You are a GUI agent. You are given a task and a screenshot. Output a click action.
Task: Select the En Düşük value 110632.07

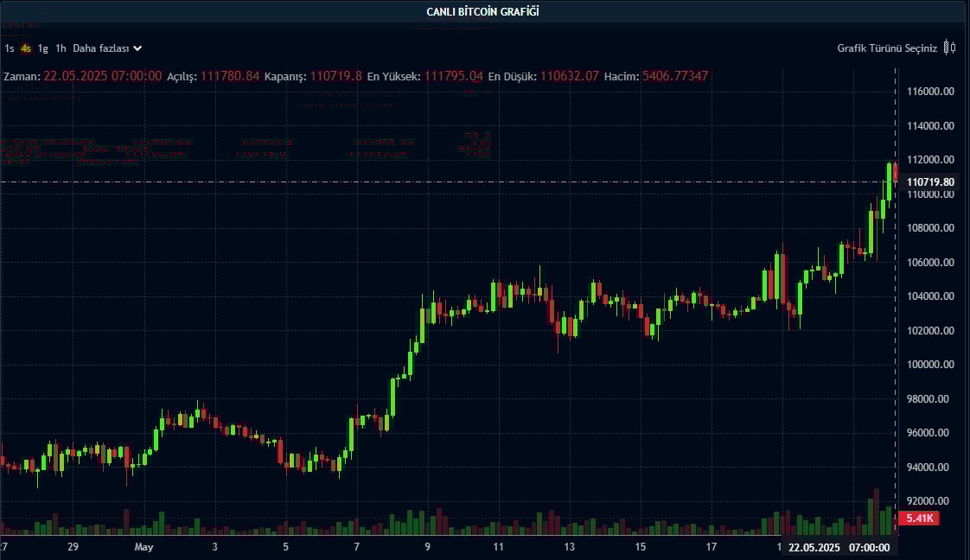[x=570, y=76]
